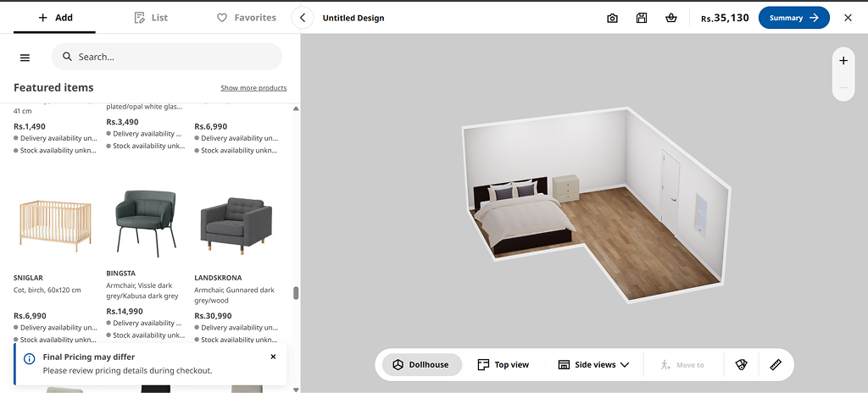Click the Rs.3,490 price
This screenshot has height=393, width=868.
point(122,122)
